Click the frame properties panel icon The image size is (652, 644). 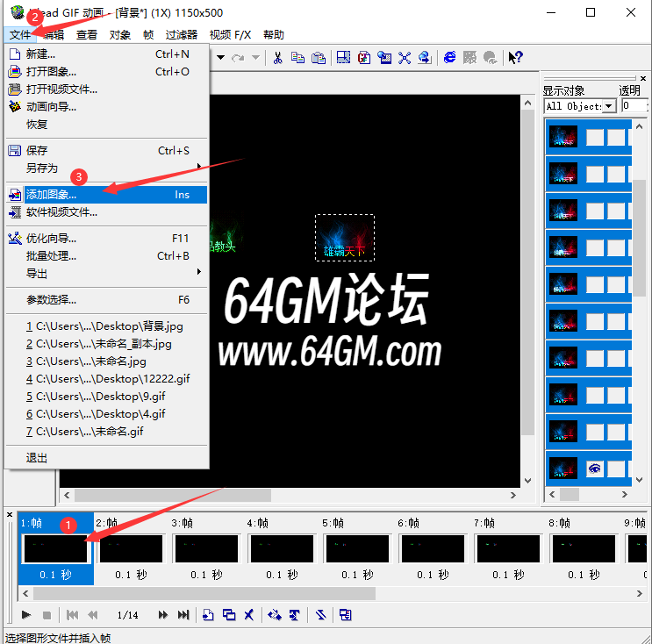pos(345,614)
